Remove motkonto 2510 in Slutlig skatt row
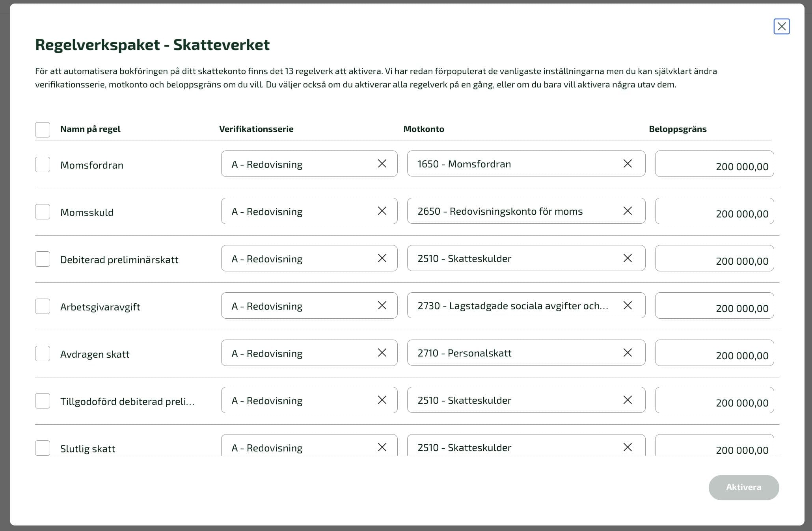The image size is (812, 531). point(628,447)
